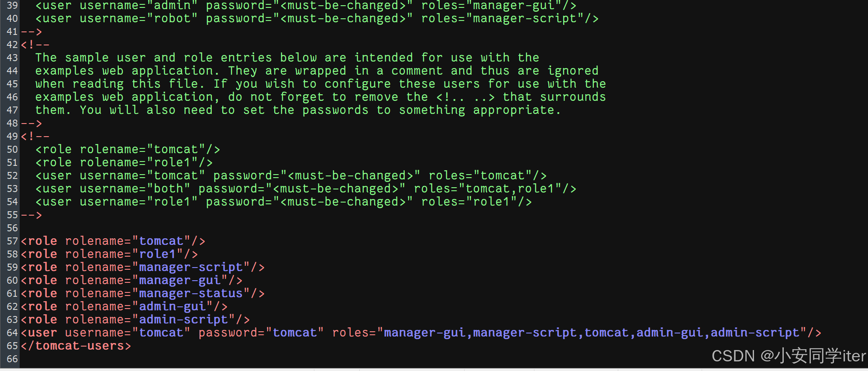Click the word "ignored" in the comment text
Image resolution: width=868 pixels, height=371 pixels.
[572, 71]
